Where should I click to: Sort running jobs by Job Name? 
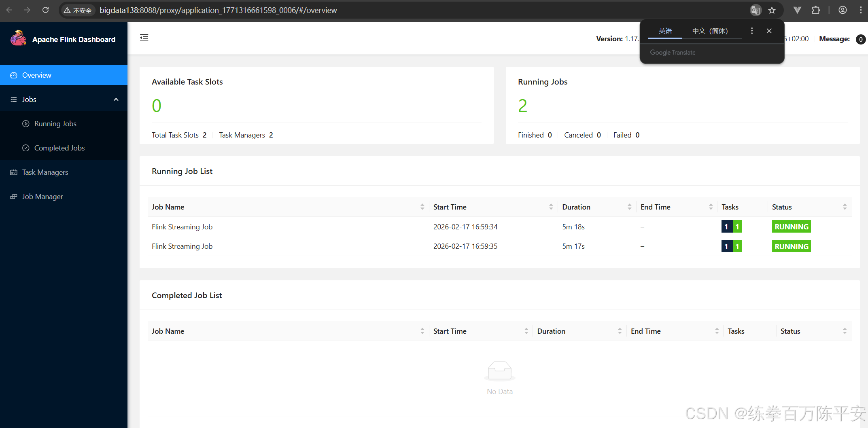point(422,207)
